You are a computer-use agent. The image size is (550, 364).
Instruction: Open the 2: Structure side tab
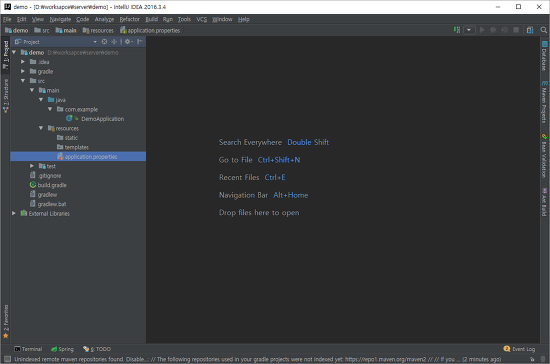click(x=6, y=95)
